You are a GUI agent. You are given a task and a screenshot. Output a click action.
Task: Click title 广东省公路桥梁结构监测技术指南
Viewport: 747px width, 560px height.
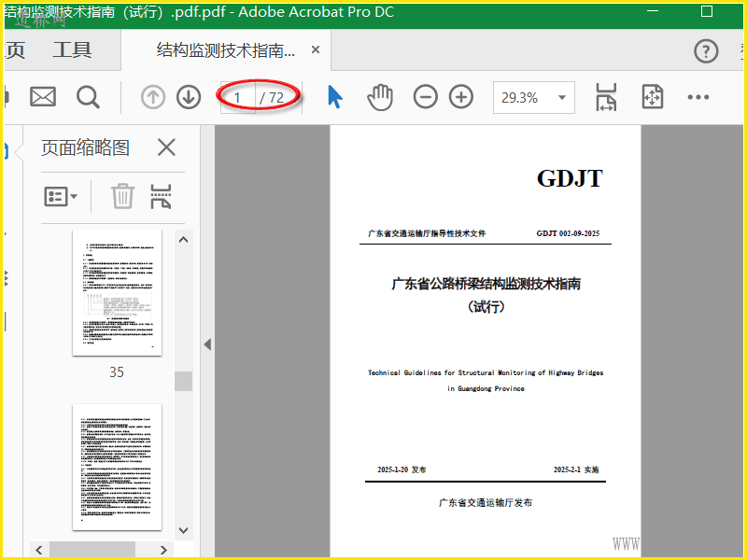coord(486,284)
